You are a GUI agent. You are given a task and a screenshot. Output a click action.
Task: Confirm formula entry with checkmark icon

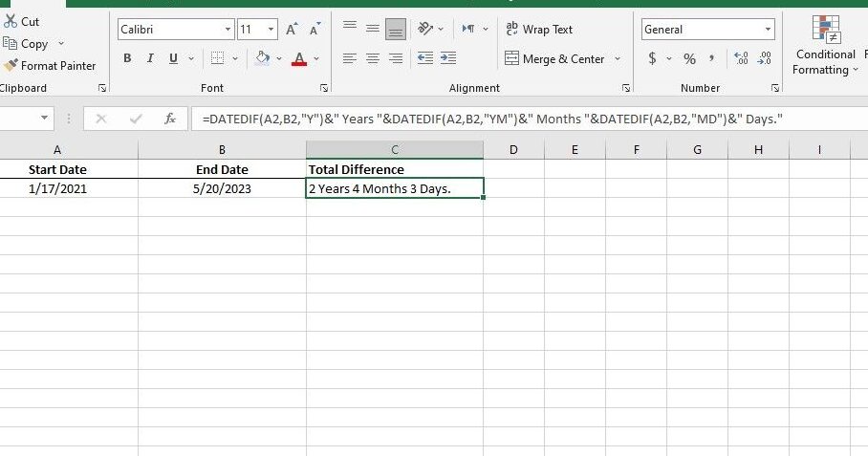(x=136, y=119)
